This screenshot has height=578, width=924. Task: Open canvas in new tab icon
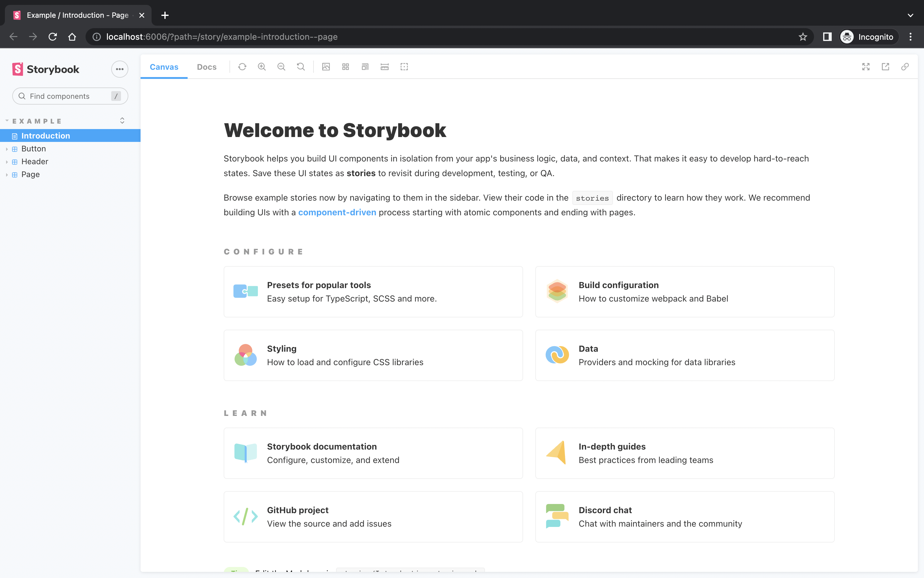(885, 67)
